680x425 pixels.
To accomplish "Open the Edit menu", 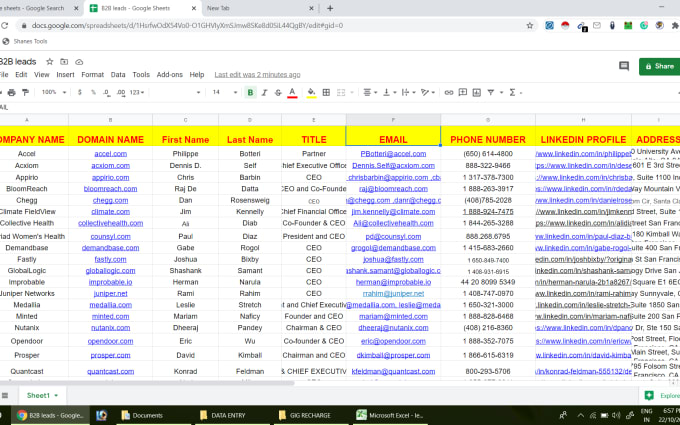I will (x=21, y=75).
